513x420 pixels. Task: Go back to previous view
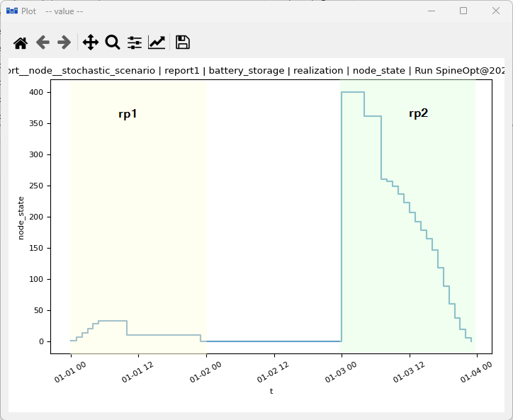43,42
